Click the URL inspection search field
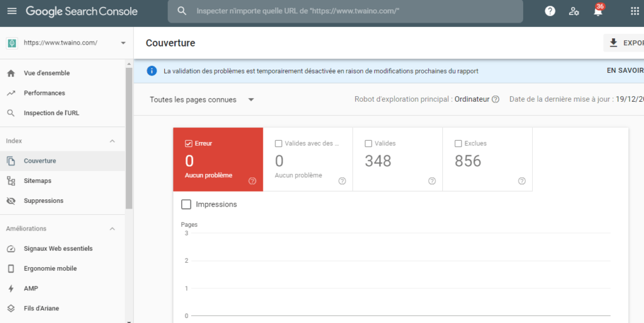This screenshot has width=644, height=323. point(352,11)
